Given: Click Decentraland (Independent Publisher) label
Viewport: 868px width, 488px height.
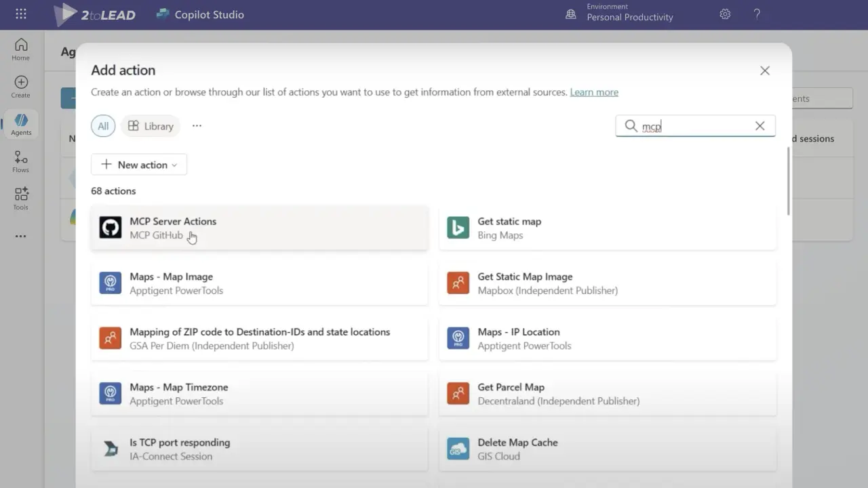Looking at the screenshot, I should (559, 401).
